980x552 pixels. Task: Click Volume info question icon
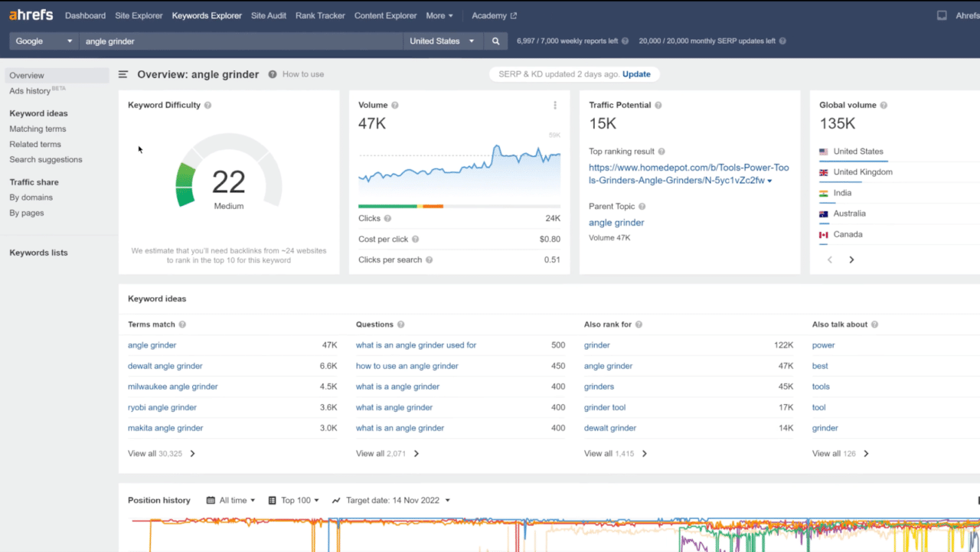[395, 105]
